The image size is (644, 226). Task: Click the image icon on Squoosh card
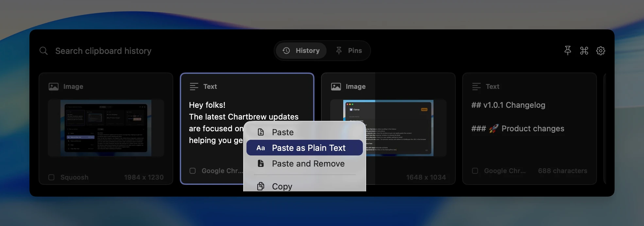54,87
